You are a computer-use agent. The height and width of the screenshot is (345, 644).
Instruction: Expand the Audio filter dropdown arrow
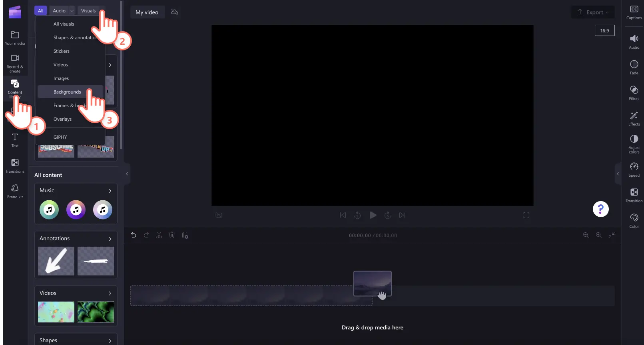tap(72, 11)
